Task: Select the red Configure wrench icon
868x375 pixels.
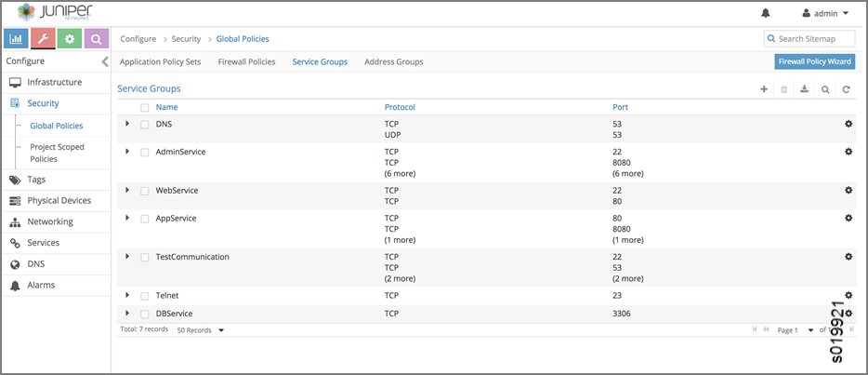Action: click(43, 38)
